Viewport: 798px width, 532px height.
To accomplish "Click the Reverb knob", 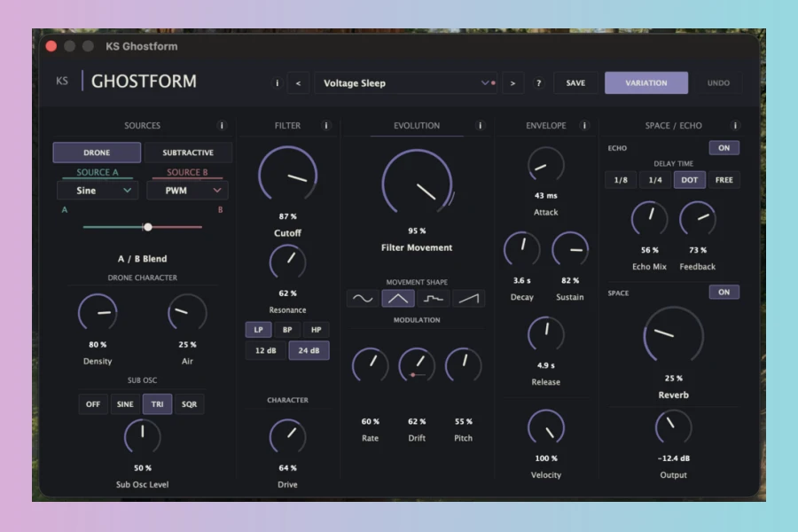I will (x=673, y=336).
